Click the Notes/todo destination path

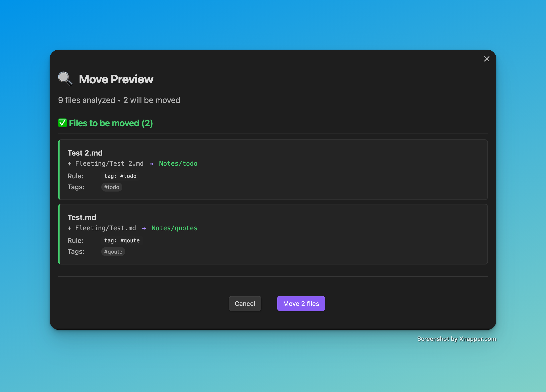[x=178, y=163]
